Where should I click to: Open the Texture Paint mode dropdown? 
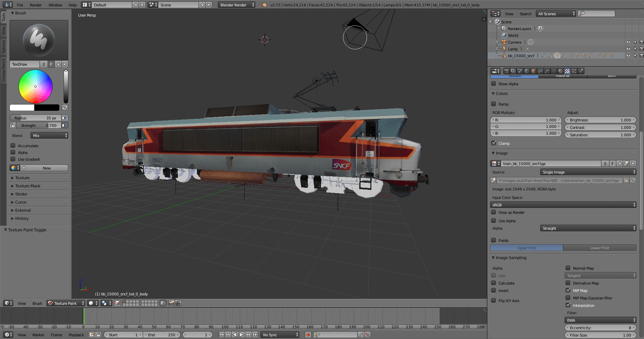pyautogui.click(x=66, y=303)
